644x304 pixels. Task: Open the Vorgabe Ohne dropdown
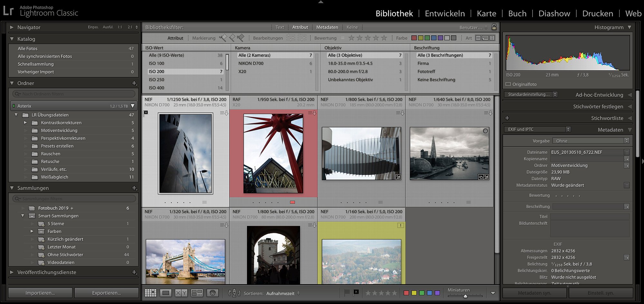[x=591, y=141]
